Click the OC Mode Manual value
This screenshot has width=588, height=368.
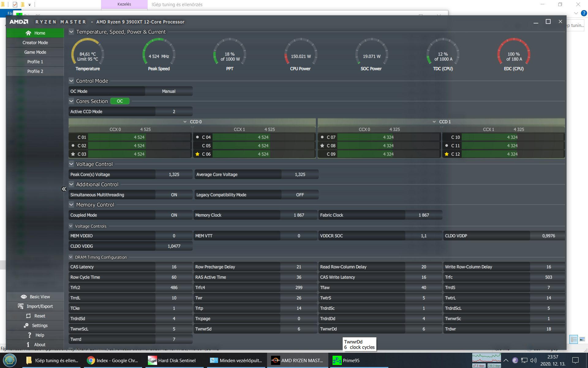tap(169, 91)
